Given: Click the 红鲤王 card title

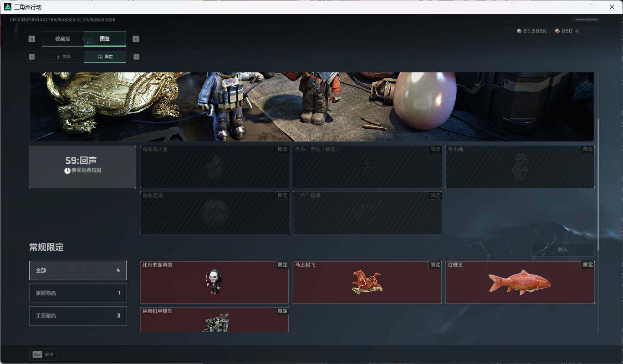Looking at the screenshot, I should (455, 265).
